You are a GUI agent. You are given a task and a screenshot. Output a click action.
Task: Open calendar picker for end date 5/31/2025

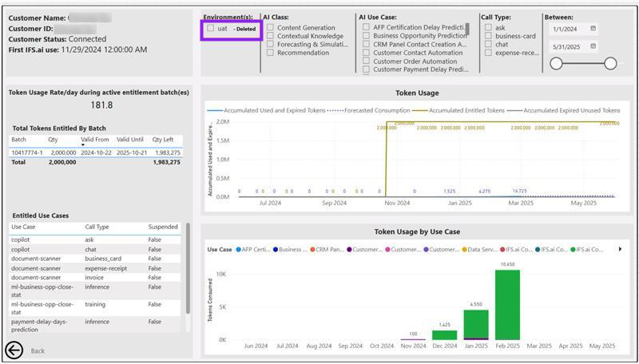coord(593,46)
